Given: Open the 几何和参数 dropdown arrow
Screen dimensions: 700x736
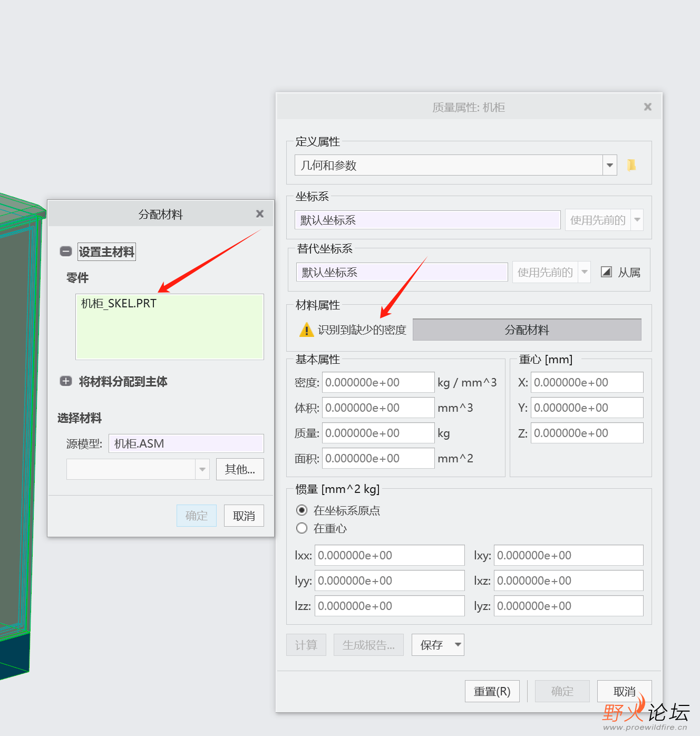Looking at the screenshot, I should pos(610,165).
